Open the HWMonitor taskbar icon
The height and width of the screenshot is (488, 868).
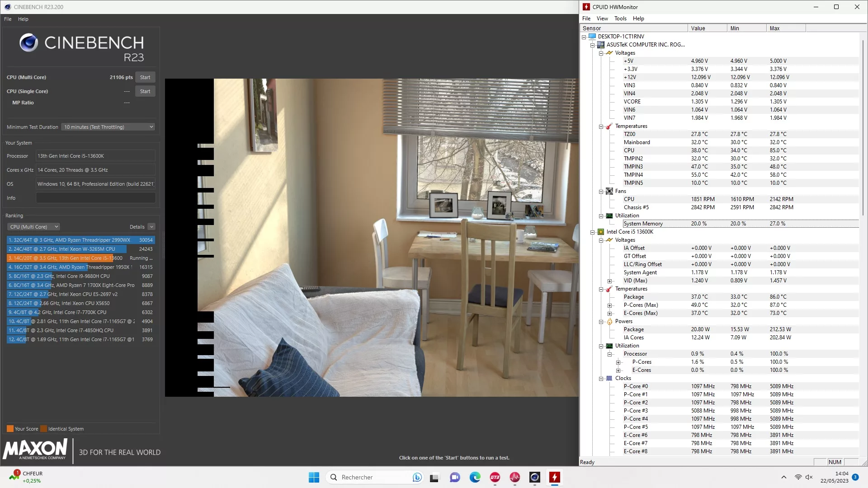click(555, 477)
